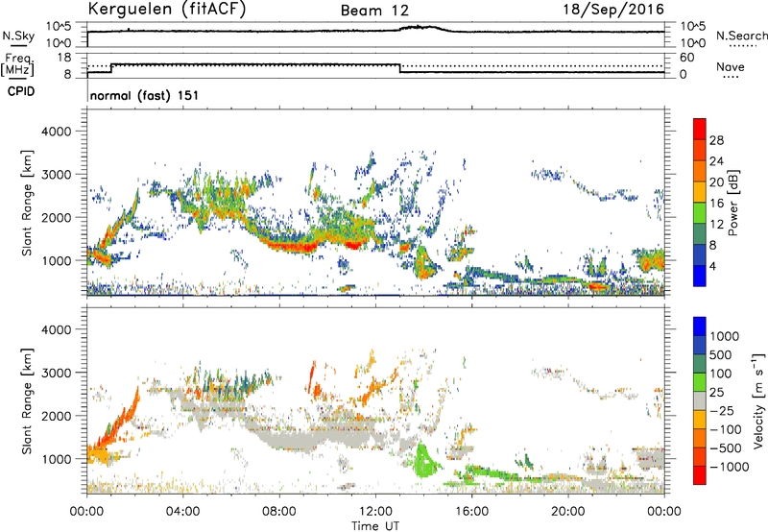Pick the light green 12–16 dB power segment
The width and height of the screenshot is (768, 532).
click(700, 213)
